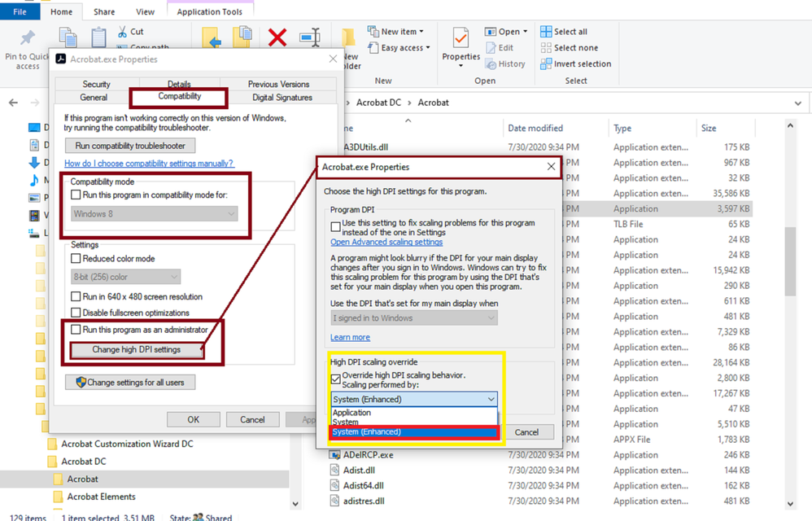The image size is (812, 521).
Task: Click the Move to folder arrow icon
Action: coord(212,37)
